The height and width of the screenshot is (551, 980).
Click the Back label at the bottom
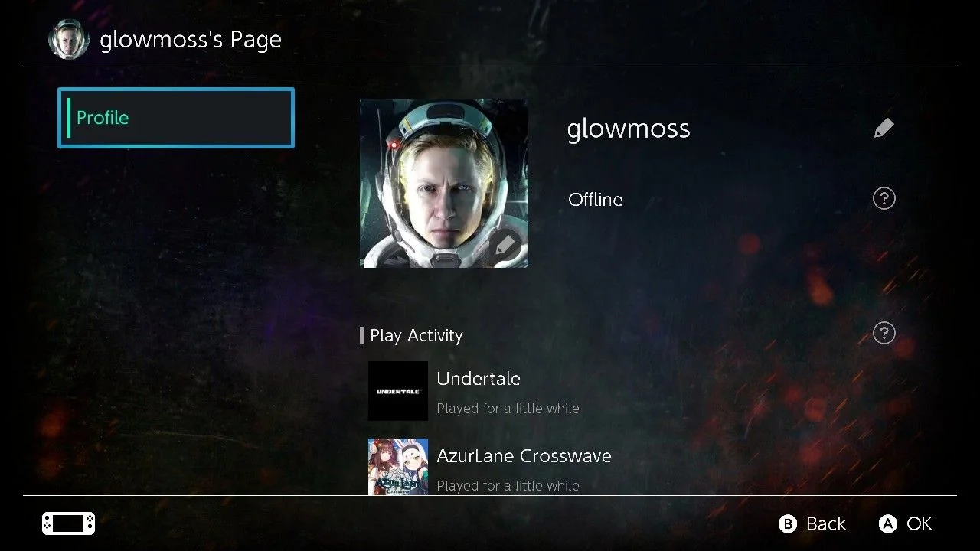point(826,524)
